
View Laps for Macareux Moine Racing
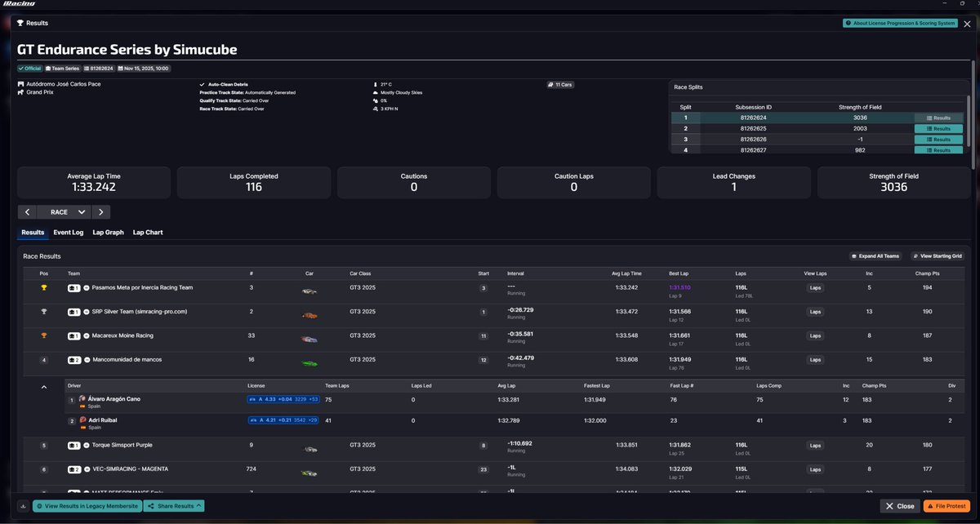coord(815,335)
